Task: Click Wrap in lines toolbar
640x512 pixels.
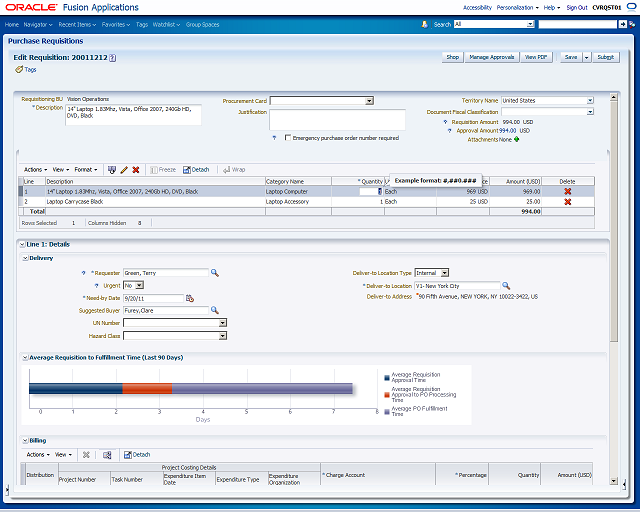Action: click(234, 170)
